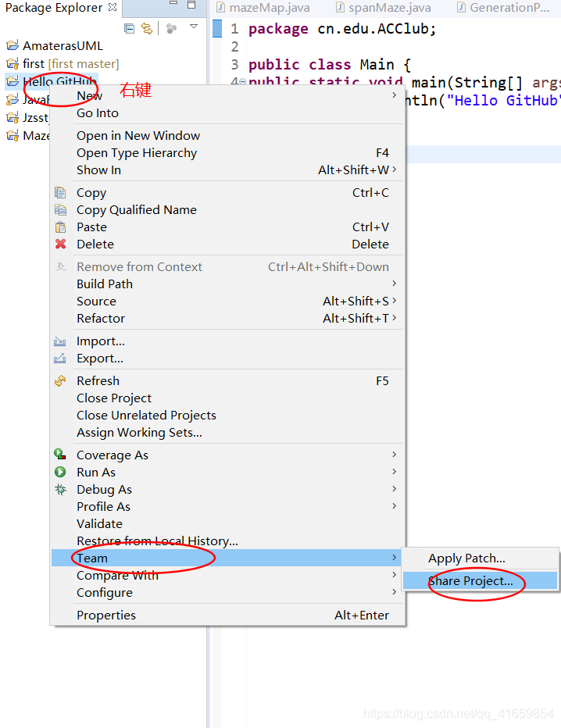The height and width of the screenshot is (728, 561).
Task: Choose Close Unrelated Projects
Action: [228, 416]
